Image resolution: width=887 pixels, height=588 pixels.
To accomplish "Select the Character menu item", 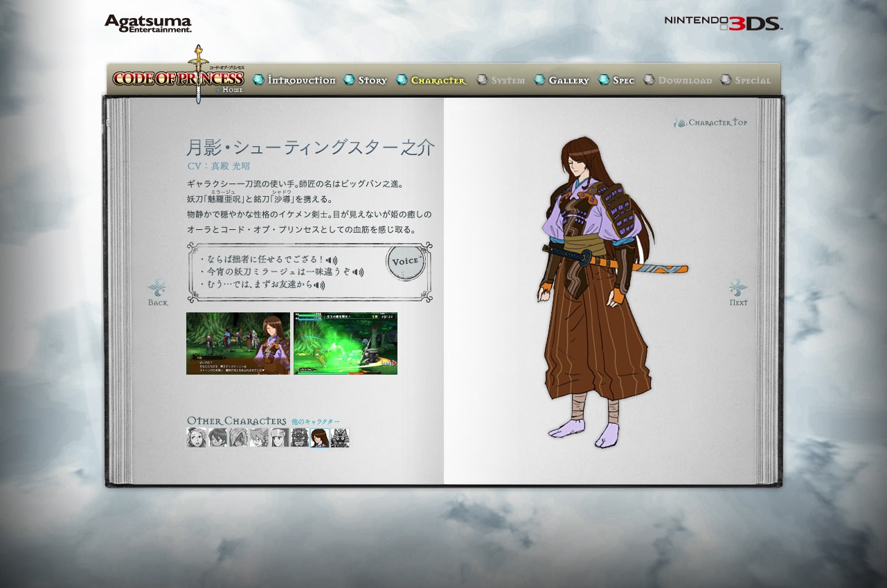I will 431,80.
